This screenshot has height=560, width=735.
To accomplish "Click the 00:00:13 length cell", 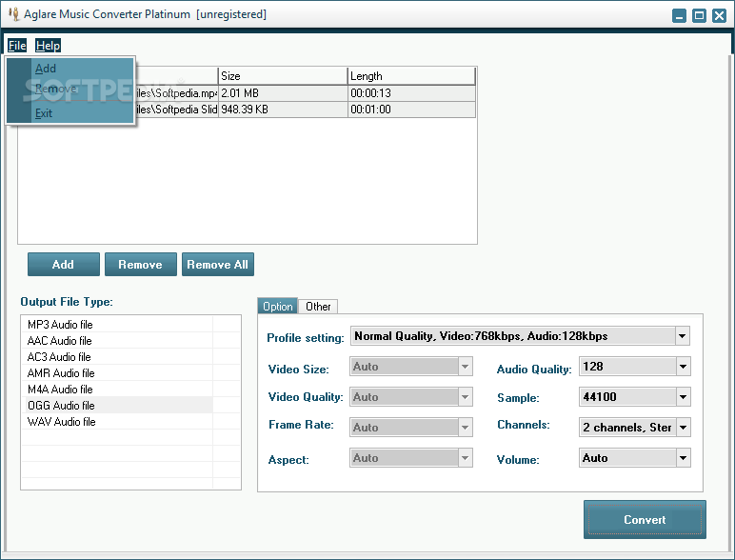I will 411,93.
